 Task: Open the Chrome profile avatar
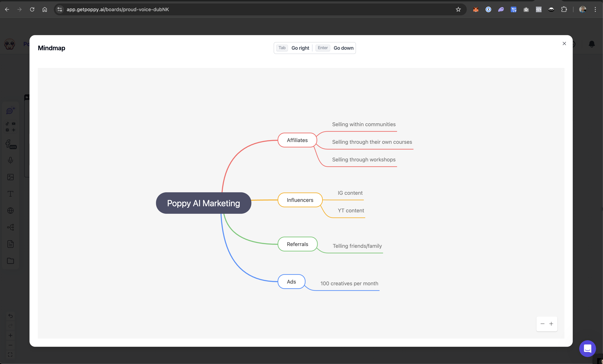tap(582, 9)
